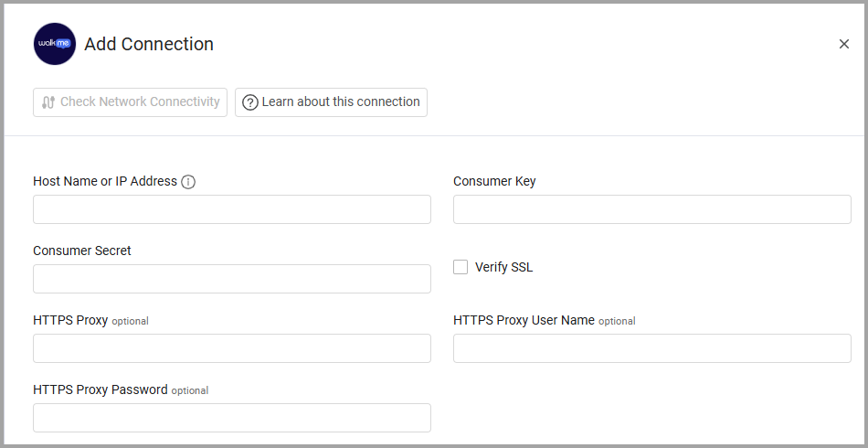Click into the Consumer Key field

tap(652, 209)
